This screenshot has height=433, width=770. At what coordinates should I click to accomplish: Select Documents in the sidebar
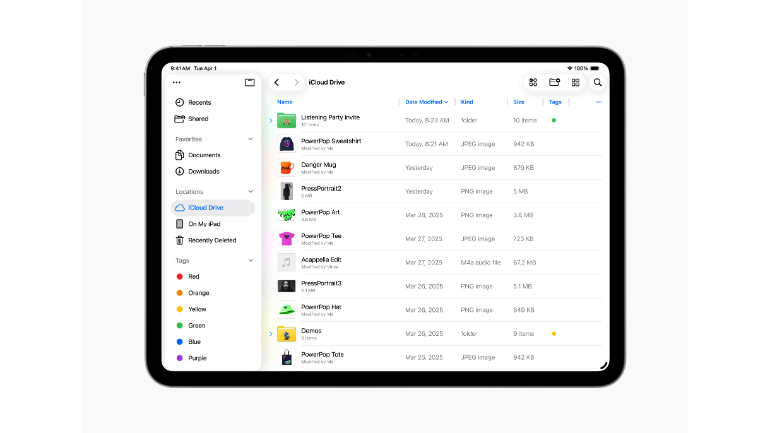coord(204,155)
